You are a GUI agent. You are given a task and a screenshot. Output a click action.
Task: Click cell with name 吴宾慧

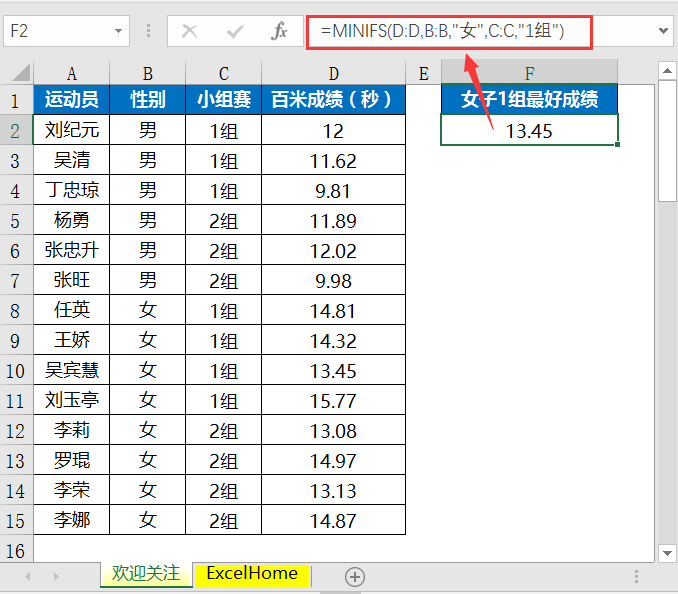(72, 370)
